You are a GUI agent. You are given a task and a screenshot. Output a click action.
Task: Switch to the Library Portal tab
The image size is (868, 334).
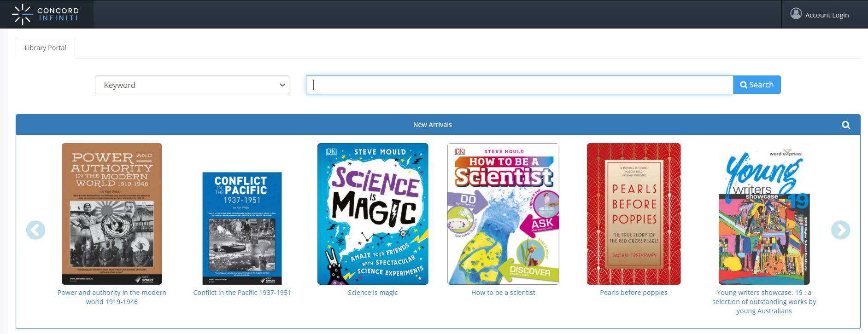(x=45, y=47)
